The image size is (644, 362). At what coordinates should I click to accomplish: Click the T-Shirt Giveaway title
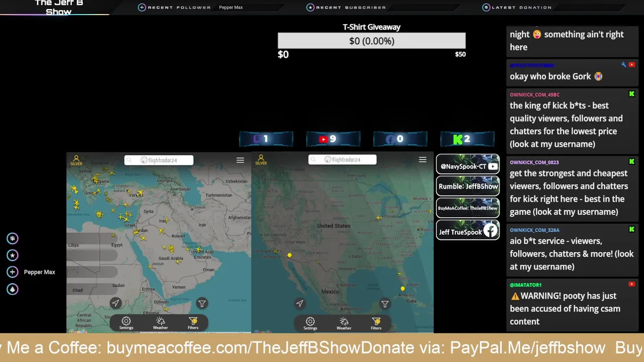pos(372,27)
